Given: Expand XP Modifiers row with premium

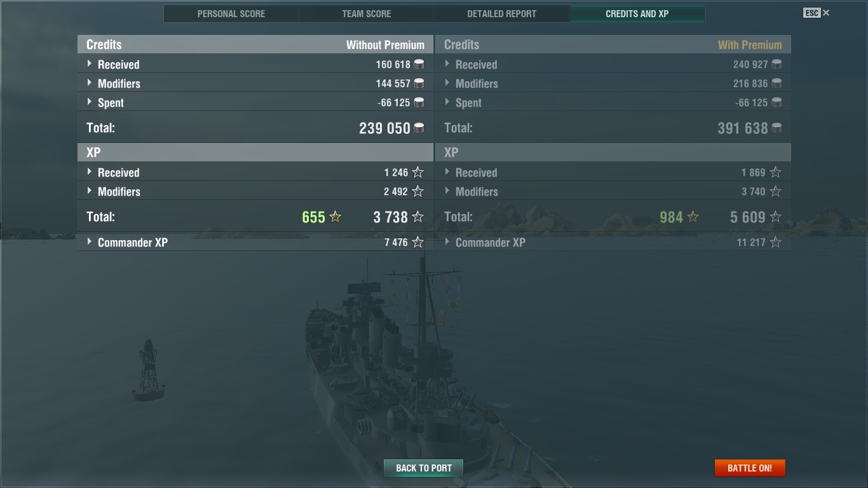Looking at the screenshot, I should point(613,191).
